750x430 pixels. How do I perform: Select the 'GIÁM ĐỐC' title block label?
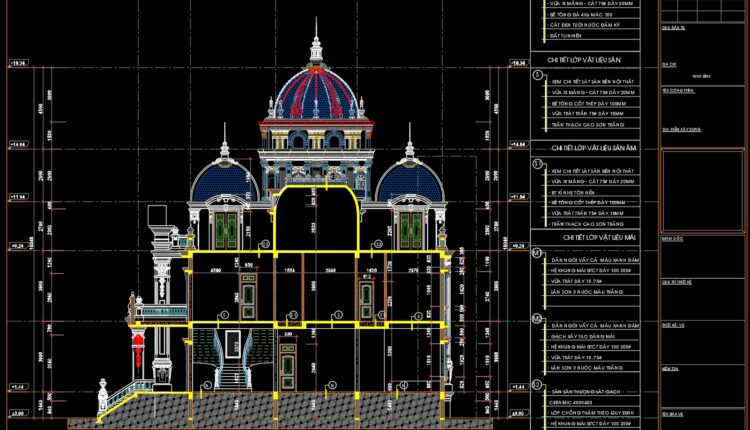(673, 239)
